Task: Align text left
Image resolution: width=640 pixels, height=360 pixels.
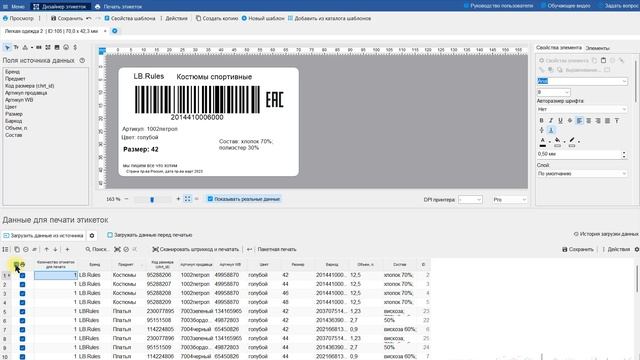Action: pyautogui.click(x=579, y=120)
